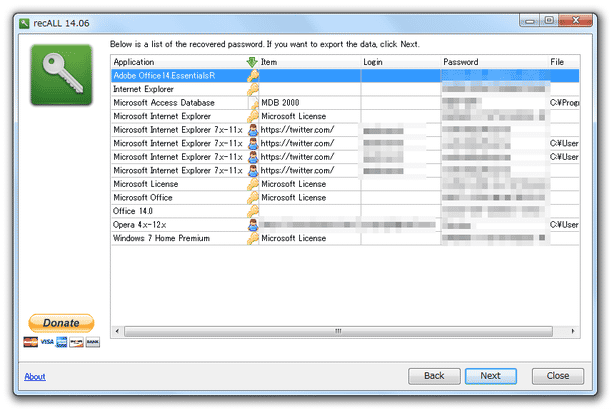
Task: Select the Adobe Office14 EssentialsR row
Action: [345, 76]
